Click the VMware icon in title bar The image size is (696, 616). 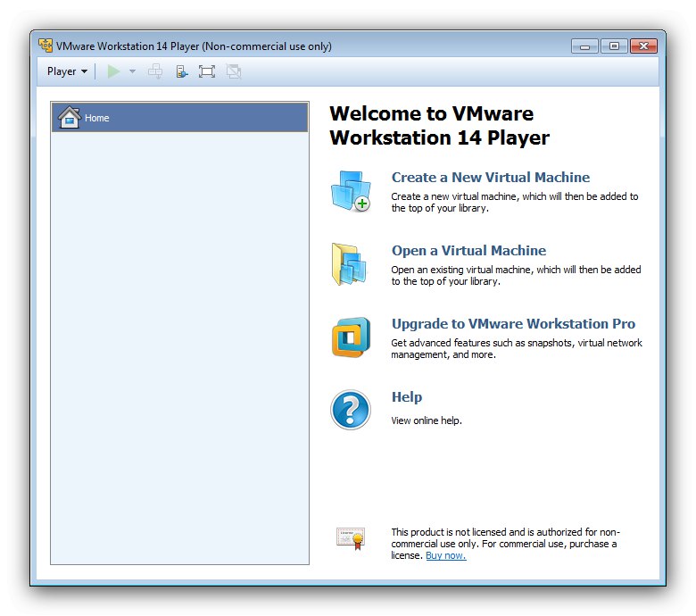[46, 46]
